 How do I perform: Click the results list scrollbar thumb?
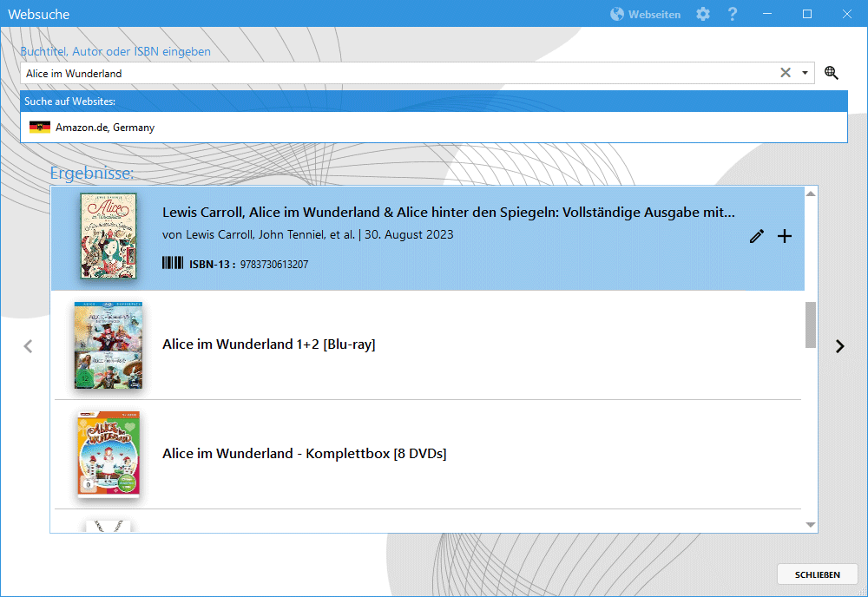click(x=811, y=325)
